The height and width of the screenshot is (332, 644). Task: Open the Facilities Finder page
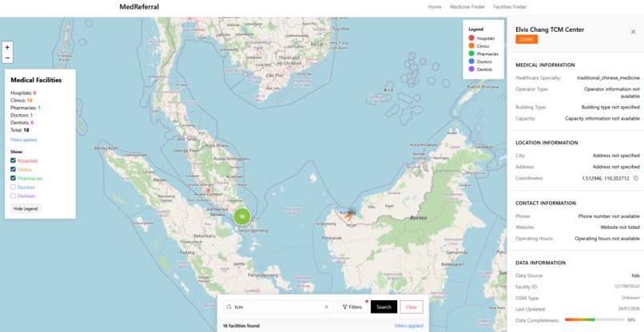tap(510, 7)
